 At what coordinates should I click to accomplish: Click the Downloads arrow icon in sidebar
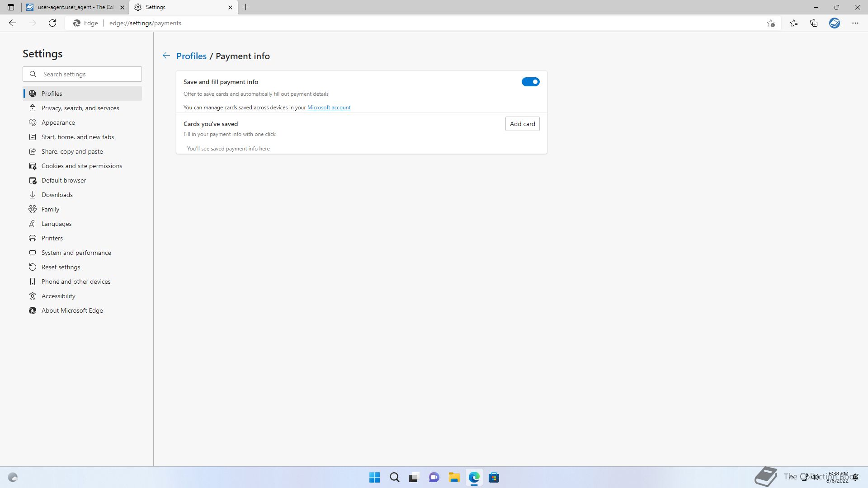[x=33, y=195]
